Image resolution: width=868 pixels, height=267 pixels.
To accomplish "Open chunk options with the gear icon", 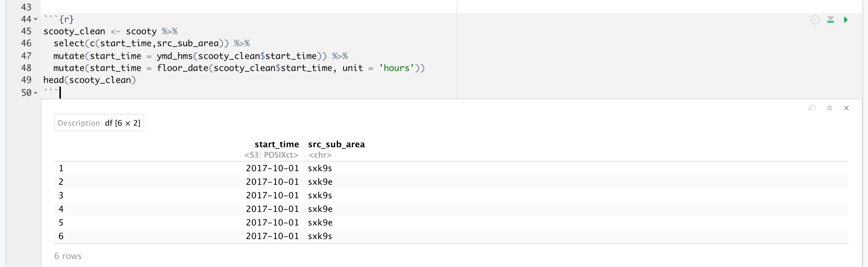I will pyautogui.click(x=815, y=19).
